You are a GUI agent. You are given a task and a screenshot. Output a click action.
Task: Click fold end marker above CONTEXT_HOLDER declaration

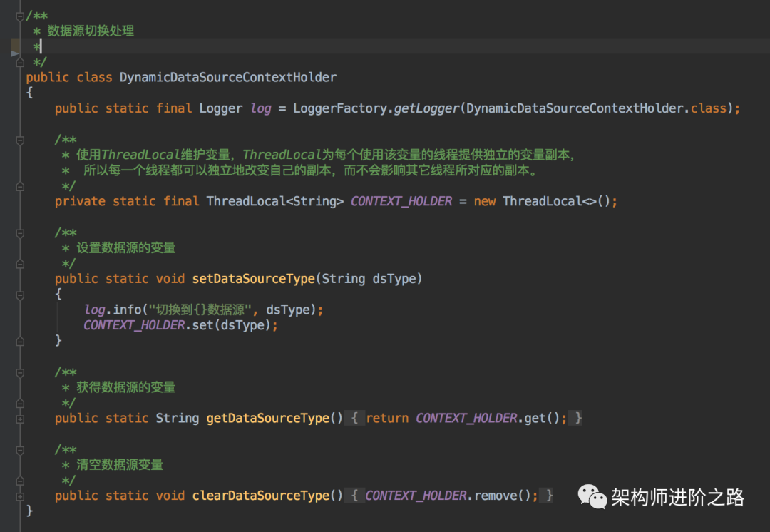point(20,187)
